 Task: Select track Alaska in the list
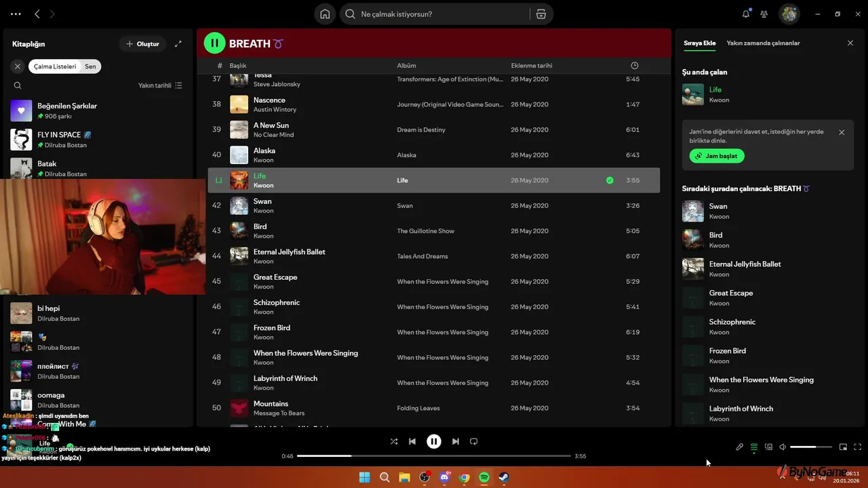pyautogui.click(x=434, y=155)
